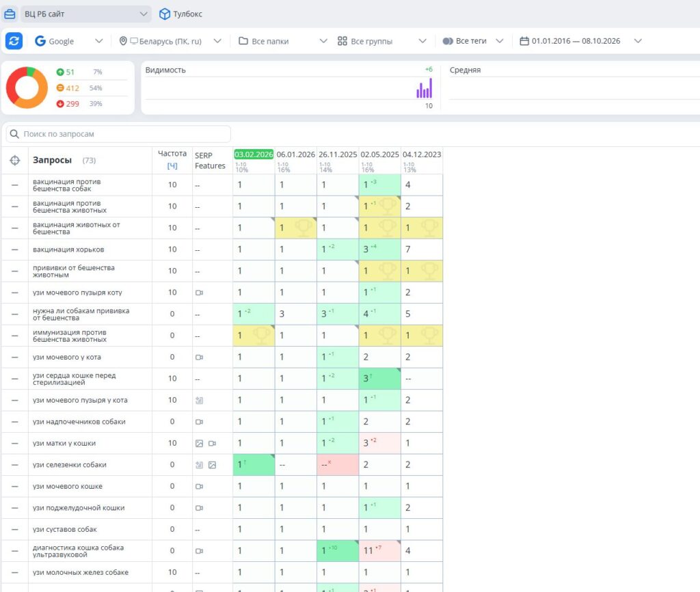Viewport: 700px width, 592px height.
Task: Click the query 'прививки от бешенства животным'
Action: [74, 271]
